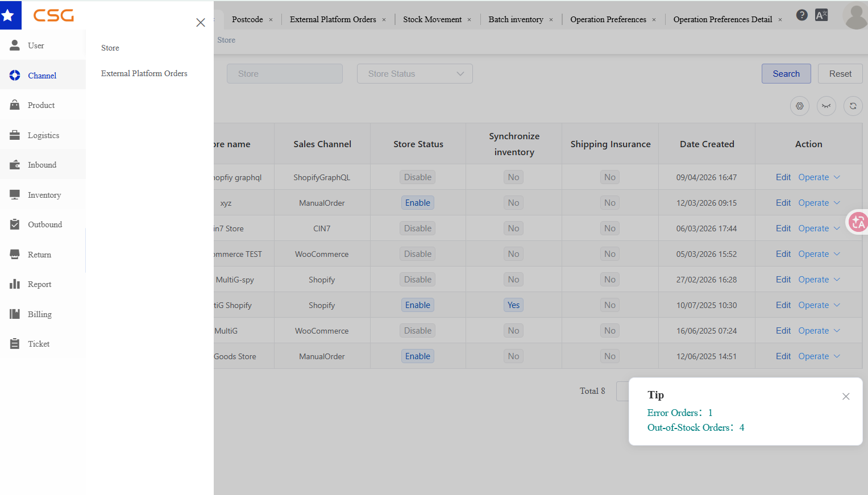Expand Operate for CIN7 store row
The width and height of the screenshot is (868, 495).
pyautogui.click(x=819, y=228)
